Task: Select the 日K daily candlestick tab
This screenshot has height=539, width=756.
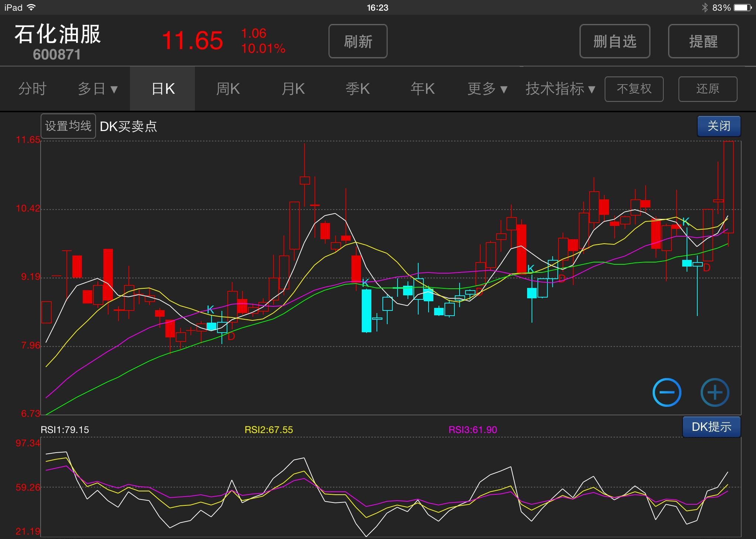Action: (163, 89)
